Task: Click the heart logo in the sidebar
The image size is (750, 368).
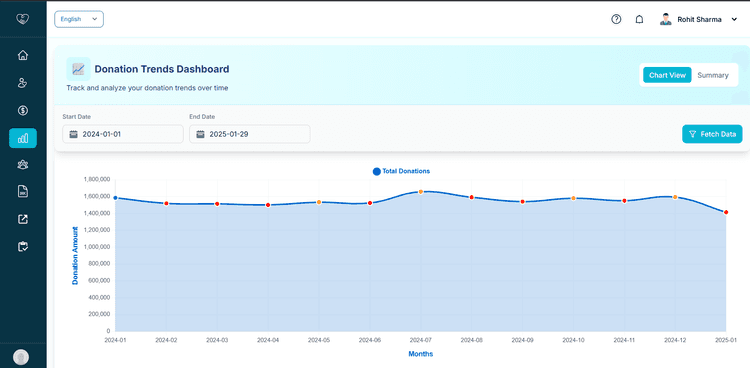Action: (x=22, y=19)
